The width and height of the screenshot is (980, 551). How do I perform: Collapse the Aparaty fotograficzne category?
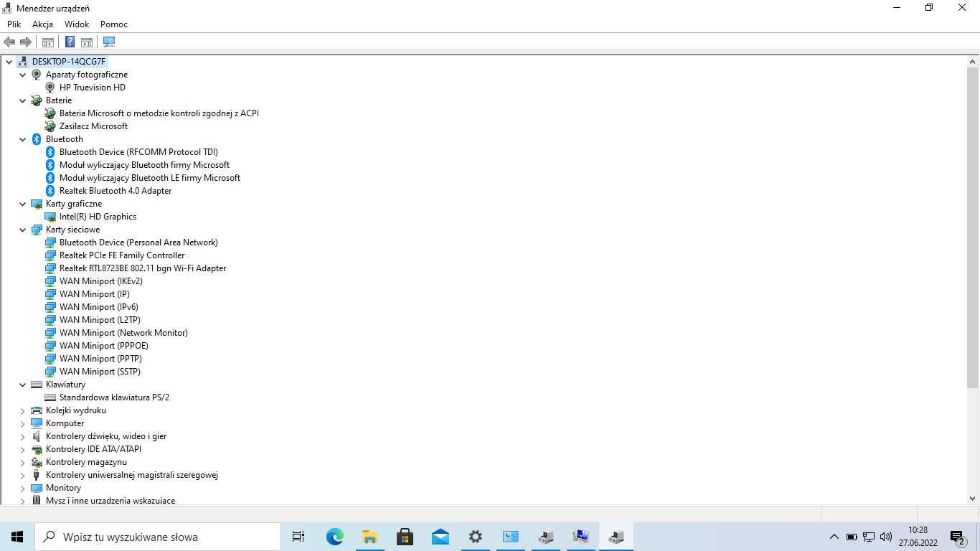pos(23,75)
